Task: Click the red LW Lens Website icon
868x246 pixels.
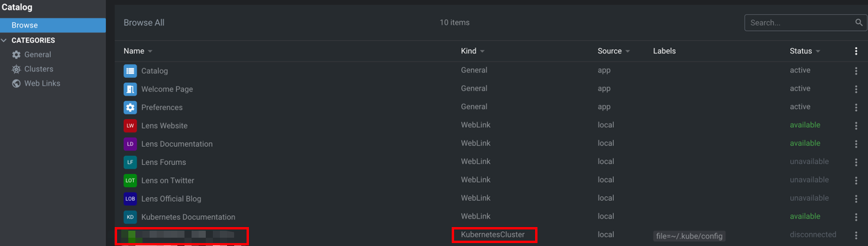Action: (130, 126)
